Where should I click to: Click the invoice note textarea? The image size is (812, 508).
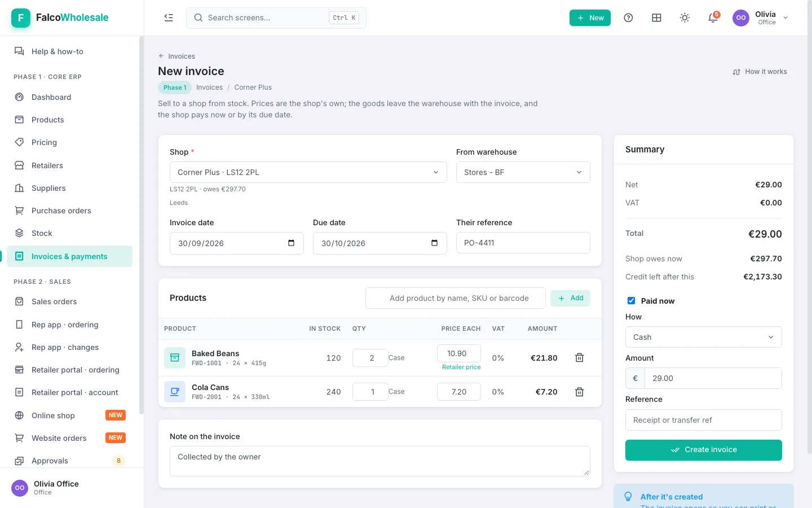coord(380,461)
